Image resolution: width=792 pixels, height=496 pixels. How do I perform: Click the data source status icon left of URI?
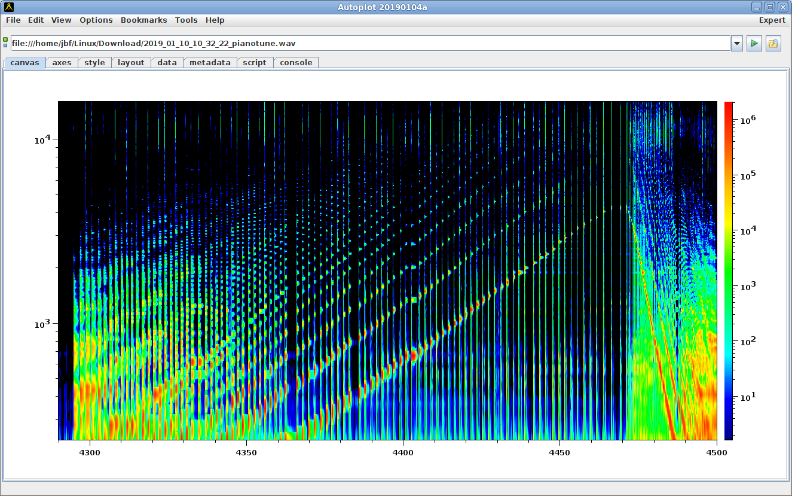tap(6, 42)
